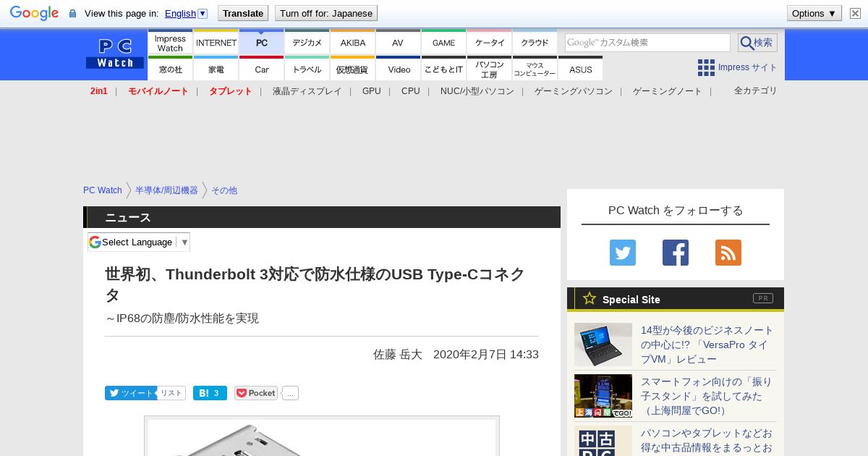Image resolution: width=868 pixels, height=456 pixels.
Task: Click the Twitter ツイート share button
Action: tap(130, 393)
